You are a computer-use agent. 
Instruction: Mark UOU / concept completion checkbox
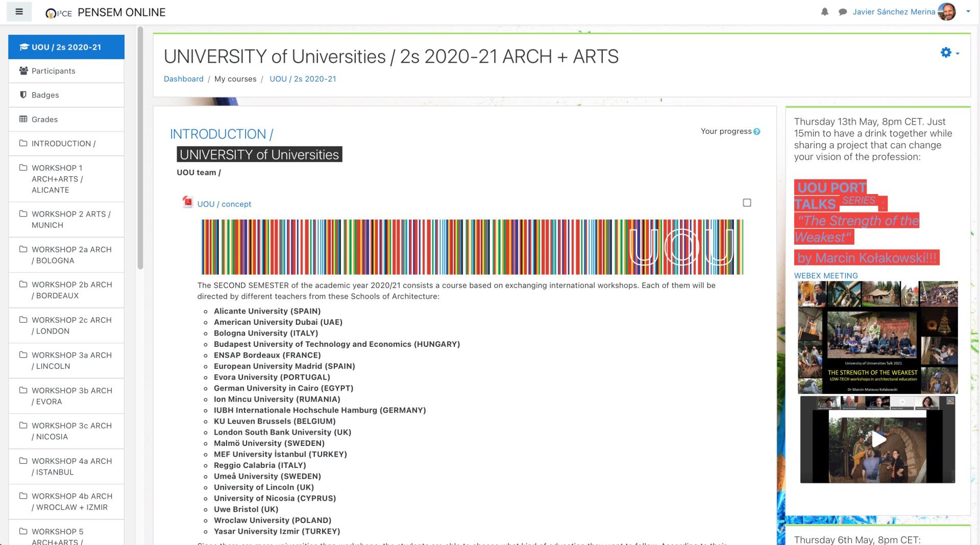point(747,203)
